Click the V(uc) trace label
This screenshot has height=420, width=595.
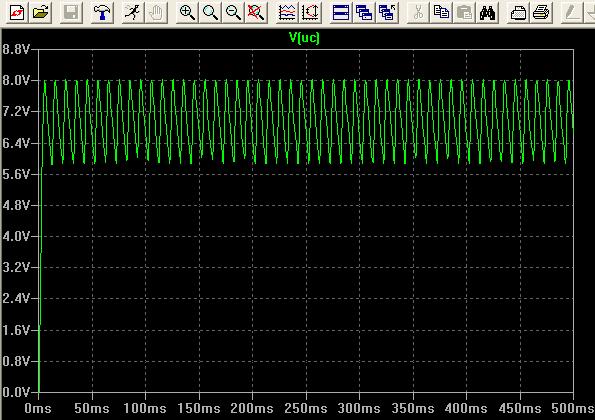coord(304,37)
